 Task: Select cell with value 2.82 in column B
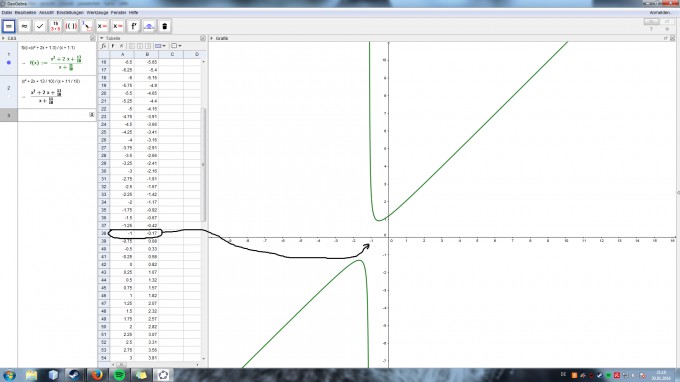(x=147, y=327)
